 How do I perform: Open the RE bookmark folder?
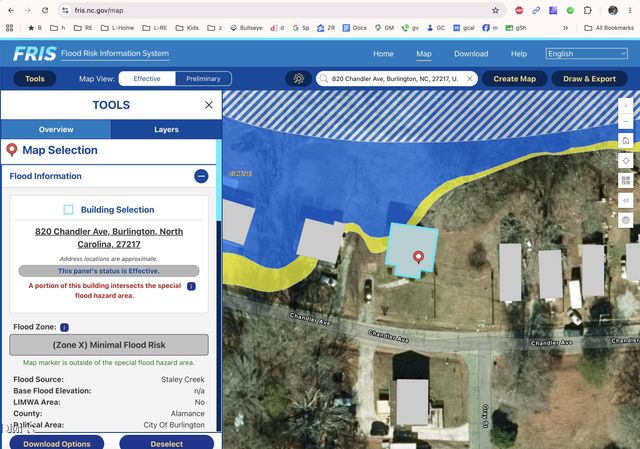pyautogui.click(x=83, y=28)
